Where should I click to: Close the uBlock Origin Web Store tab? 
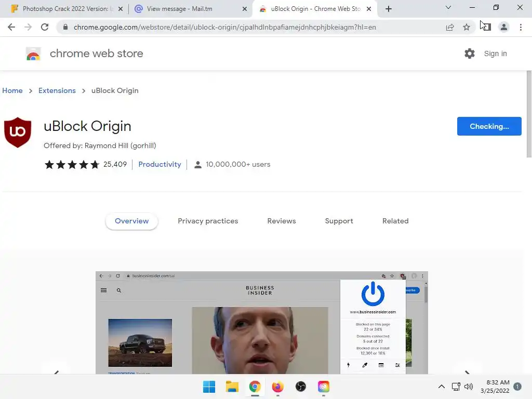point(369,9)
